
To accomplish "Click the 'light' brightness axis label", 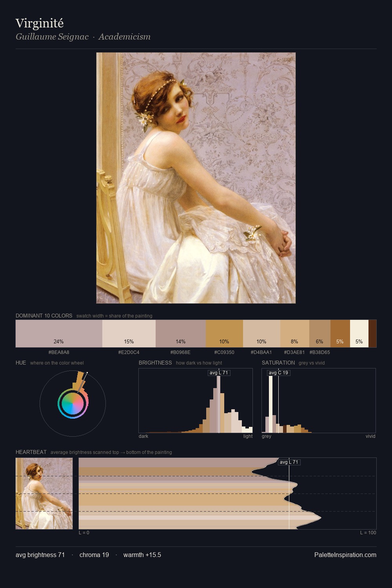I will pyautogui.click(x=248, y=436).
